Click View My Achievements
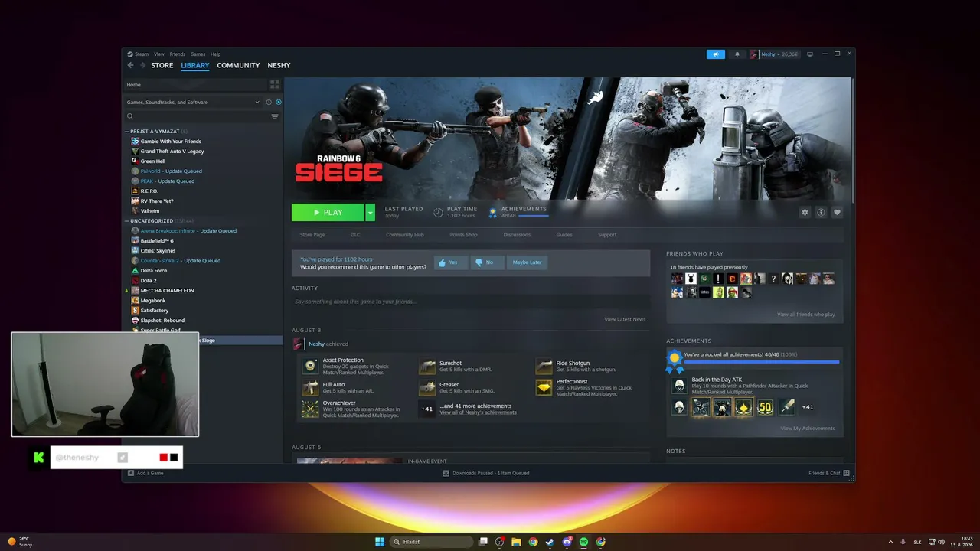The height and width of the screenshot is (551, 980). tap(808, 429)
